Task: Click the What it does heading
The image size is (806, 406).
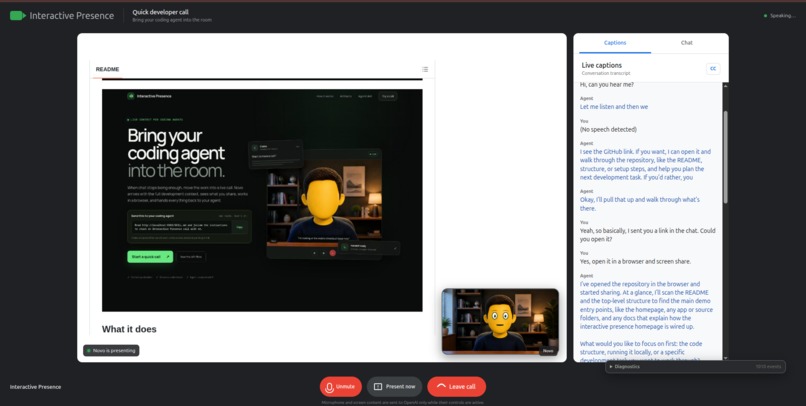Action: (x=129, y=329)
